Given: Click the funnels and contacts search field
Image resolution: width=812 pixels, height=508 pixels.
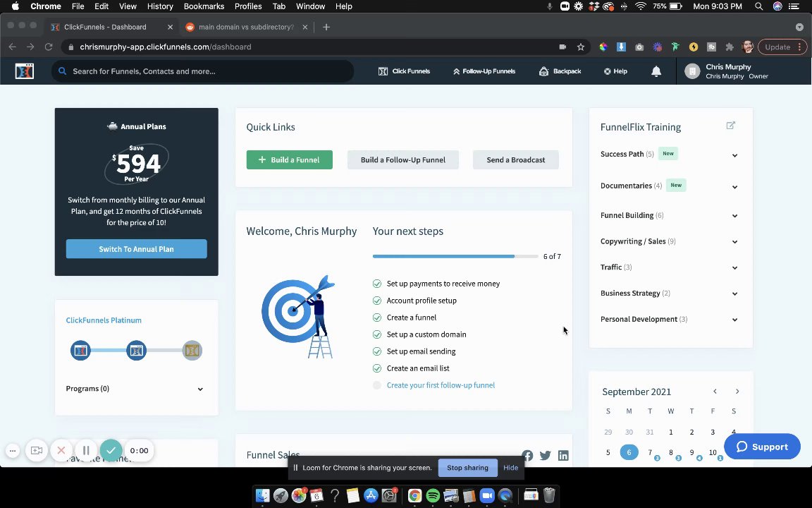Looking at the screenshot, I should tap(202, 71).
